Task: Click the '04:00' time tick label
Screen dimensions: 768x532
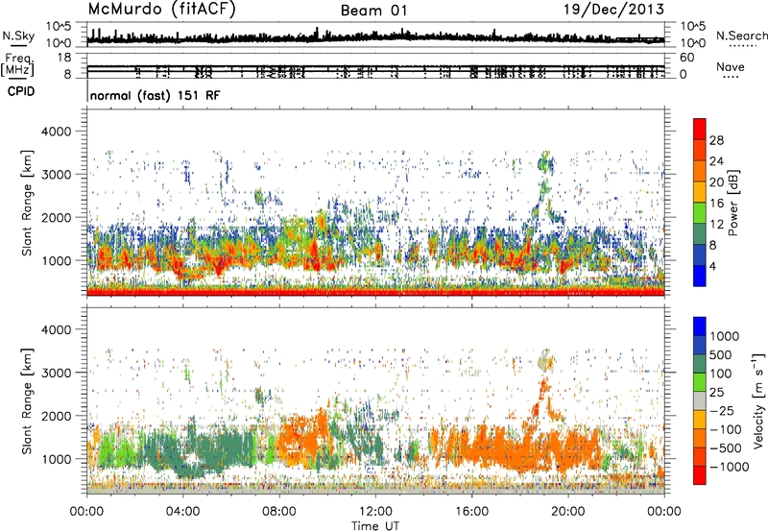Action: click(x=182, y=512)
